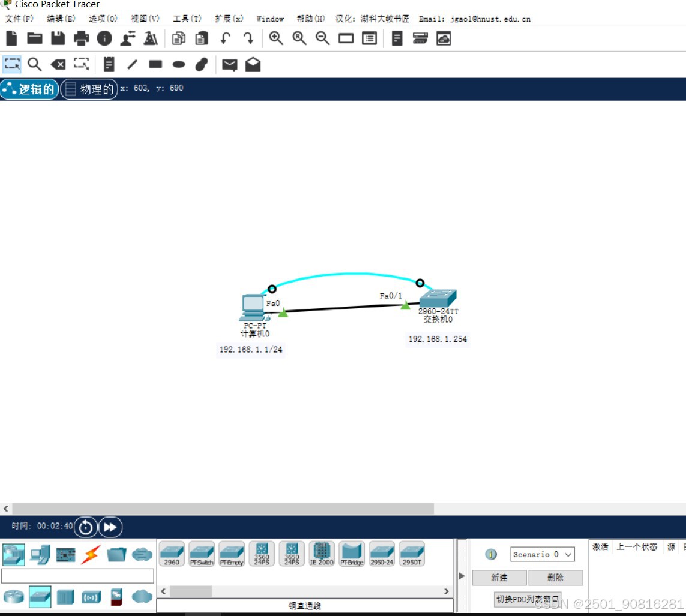Undo the last action

(225, 38)
